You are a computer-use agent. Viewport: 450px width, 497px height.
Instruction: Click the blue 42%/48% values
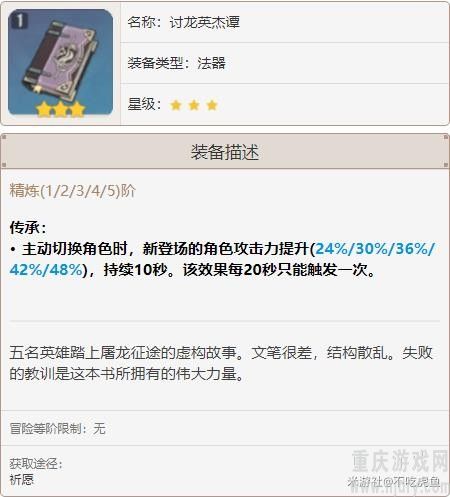point(46,270)
